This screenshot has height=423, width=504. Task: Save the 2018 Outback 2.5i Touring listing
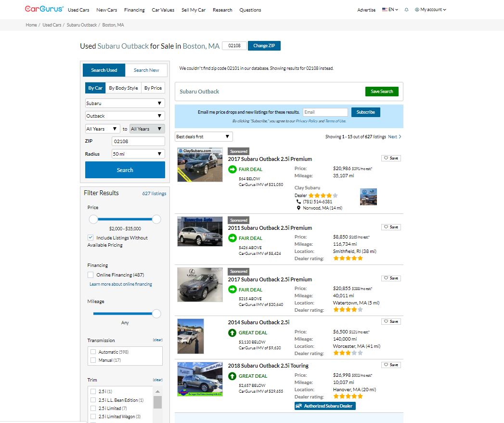click(x=391, y=364)
